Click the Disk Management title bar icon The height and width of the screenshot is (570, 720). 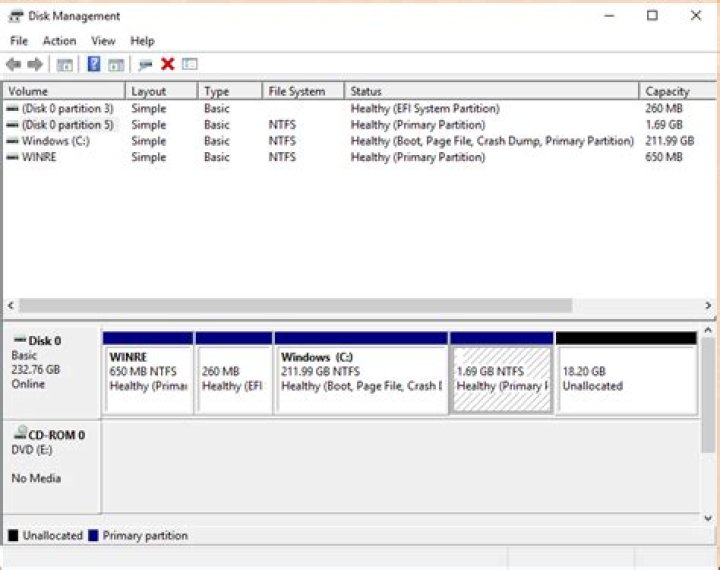(x=16, y=16)
